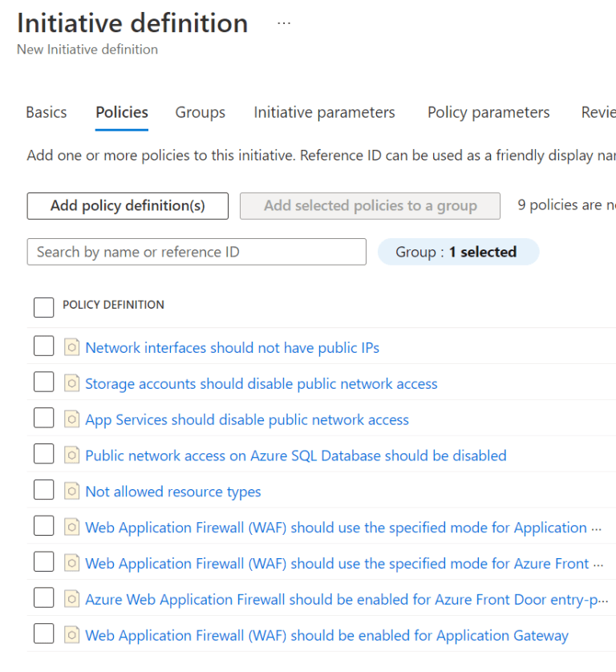Click the policy icon beside "Network interfaces should not have public IPs"

point(71,346)
